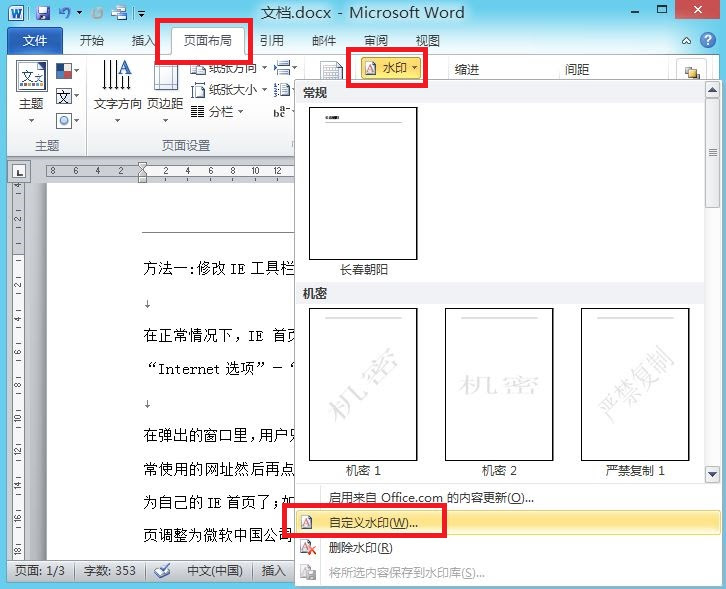
Task: Click the ruler tab selector L icon
Action: coord(19,172)
